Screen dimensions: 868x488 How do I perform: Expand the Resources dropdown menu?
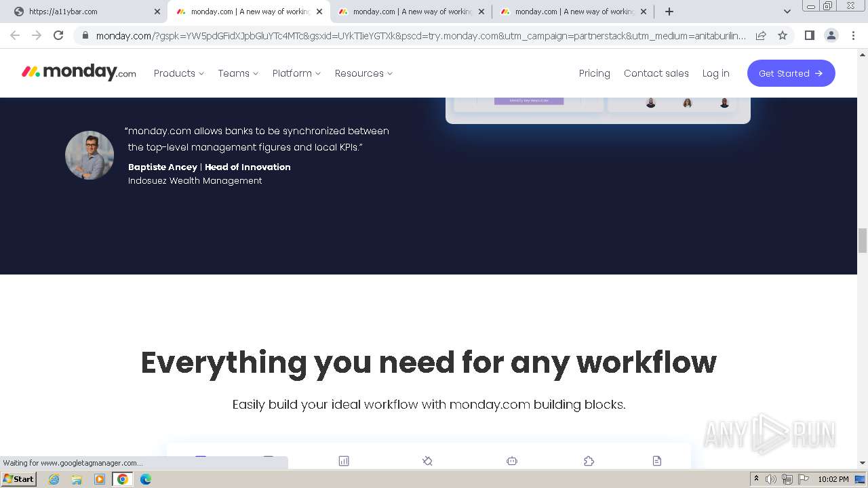point(363,73)
